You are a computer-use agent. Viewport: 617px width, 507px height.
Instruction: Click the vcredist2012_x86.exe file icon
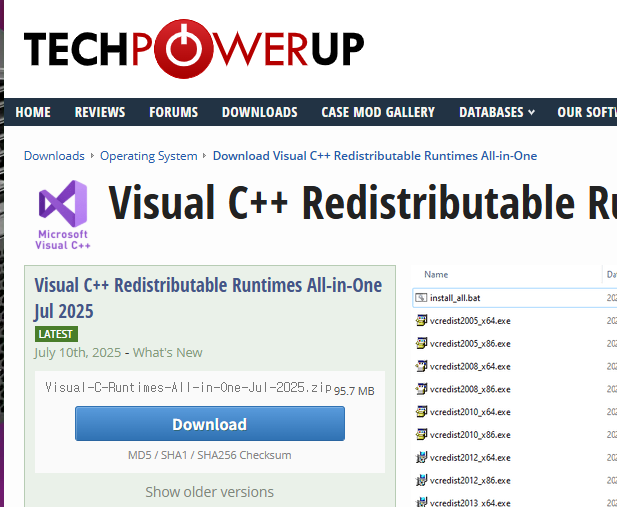[421, 481]
